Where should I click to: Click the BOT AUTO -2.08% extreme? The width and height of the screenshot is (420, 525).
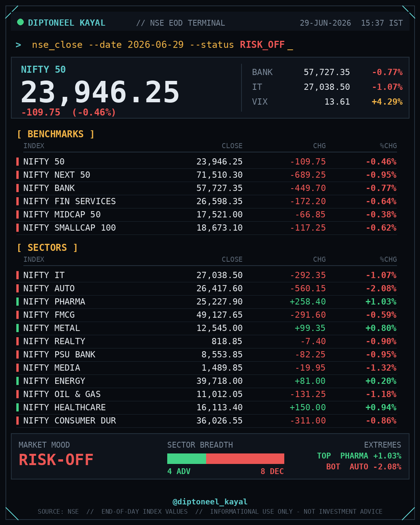(x=364, y=467)
